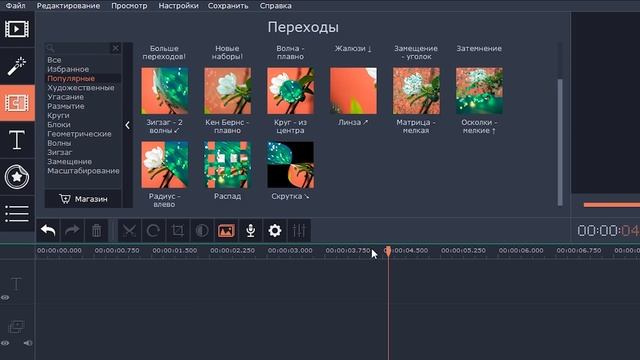
Task: Click the Color adjustment icon
Action: pos(202,231)
